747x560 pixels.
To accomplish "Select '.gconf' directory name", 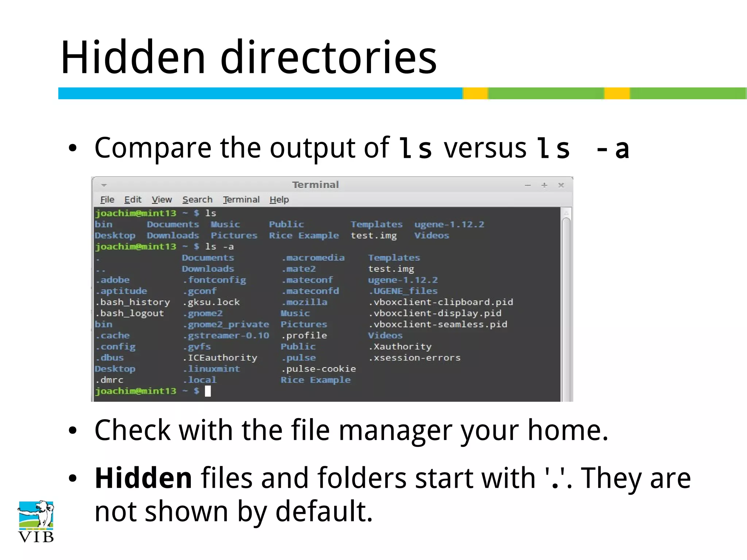I will coord(200,291).
